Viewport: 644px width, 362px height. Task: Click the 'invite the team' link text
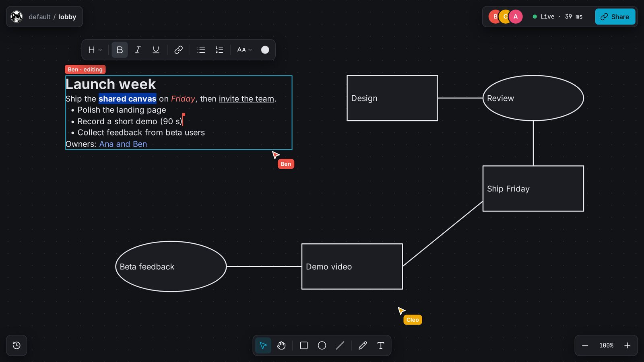point(246,99)
